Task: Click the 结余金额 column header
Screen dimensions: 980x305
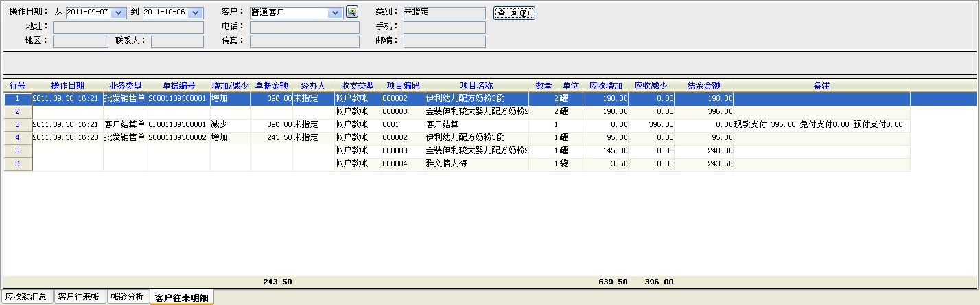Action: (x=703, y=86)
